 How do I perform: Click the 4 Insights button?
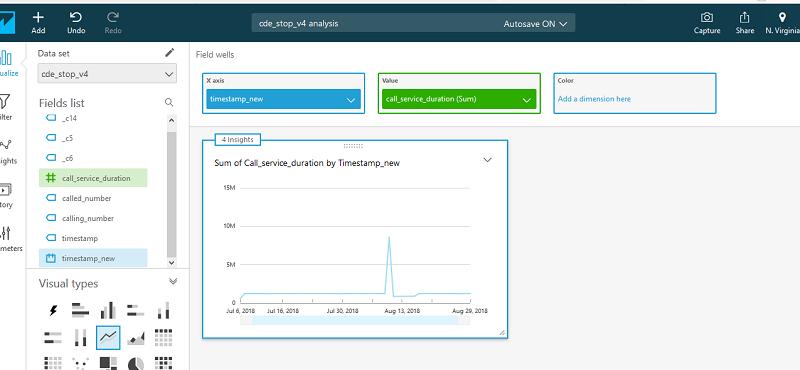238,139
